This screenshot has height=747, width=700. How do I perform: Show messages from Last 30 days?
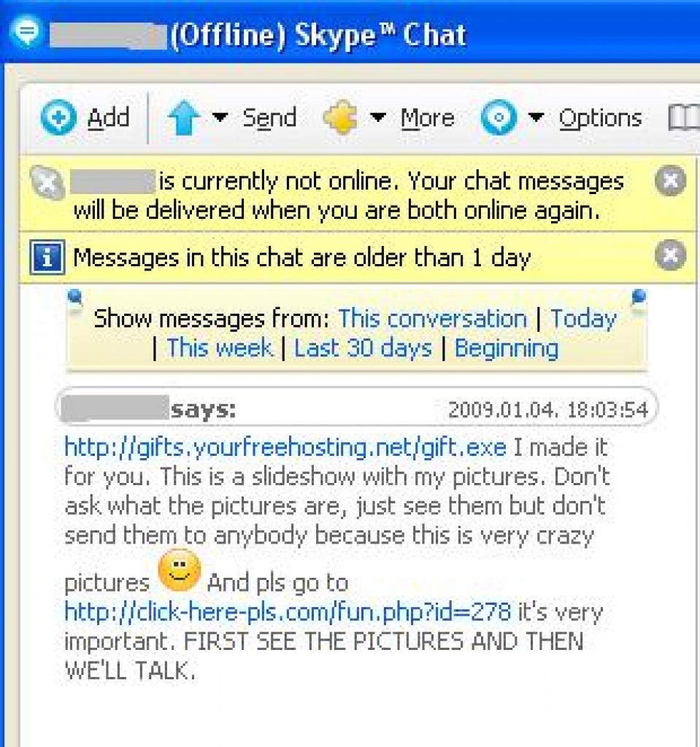(x=363, y=348)
